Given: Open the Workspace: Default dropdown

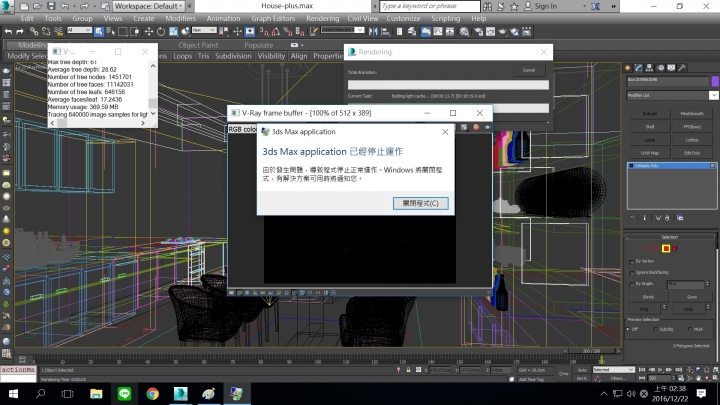Looking at the screenshot, I should pos(148,6).
